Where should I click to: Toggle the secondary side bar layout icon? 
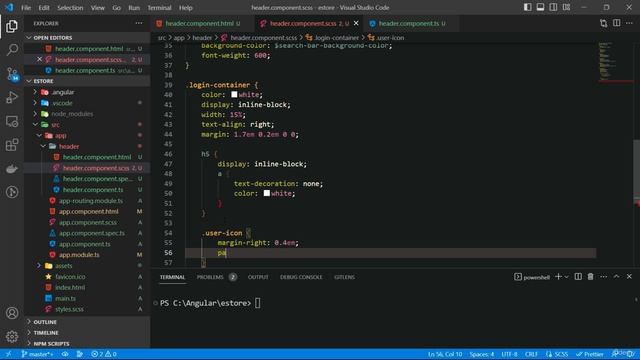coord(553,7)
